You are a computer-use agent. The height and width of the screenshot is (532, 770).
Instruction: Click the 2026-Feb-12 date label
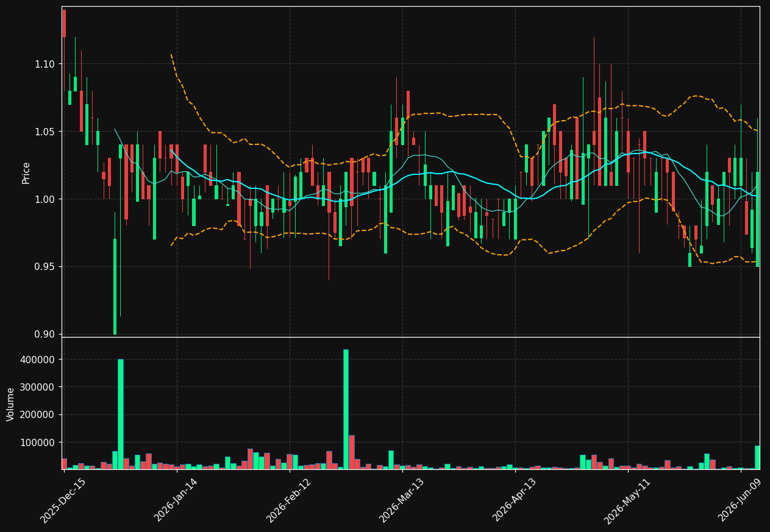(289, 500)
